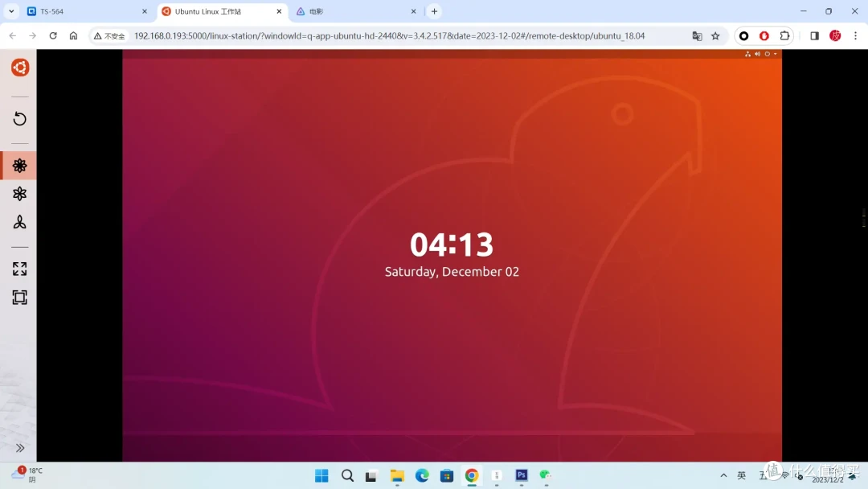The width and height of the screenshot is (868, 489).
Task: Click the Ubuntu logo in the sidebar
Action: (x=20, y=68)
